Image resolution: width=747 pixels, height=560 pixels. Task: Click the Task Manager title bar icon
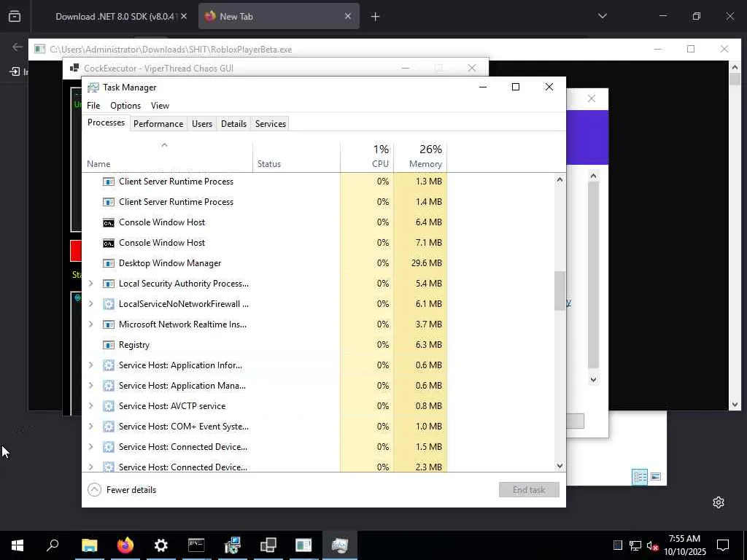pyautogui.click(x=93, y=87)
